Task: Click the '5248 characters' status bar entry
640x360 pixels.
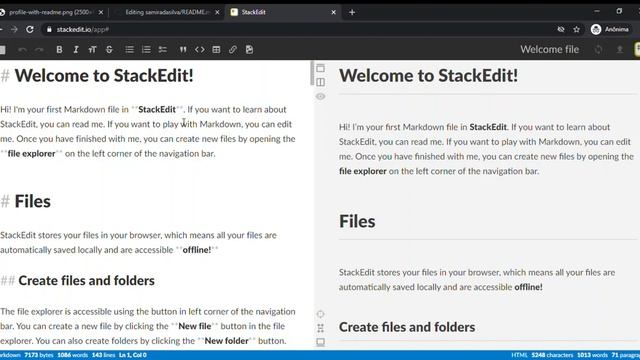Action: click(552, 355)
